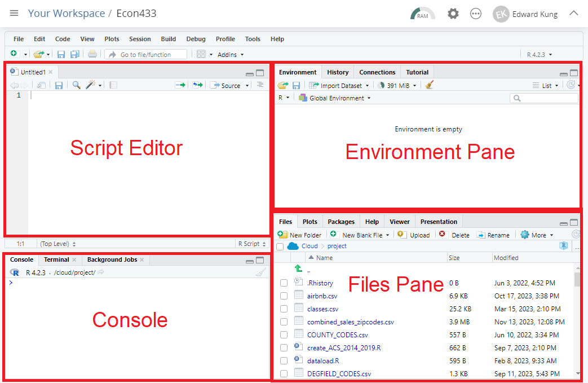Click the Source button
The image size is (588, 383).
point(226,86)
